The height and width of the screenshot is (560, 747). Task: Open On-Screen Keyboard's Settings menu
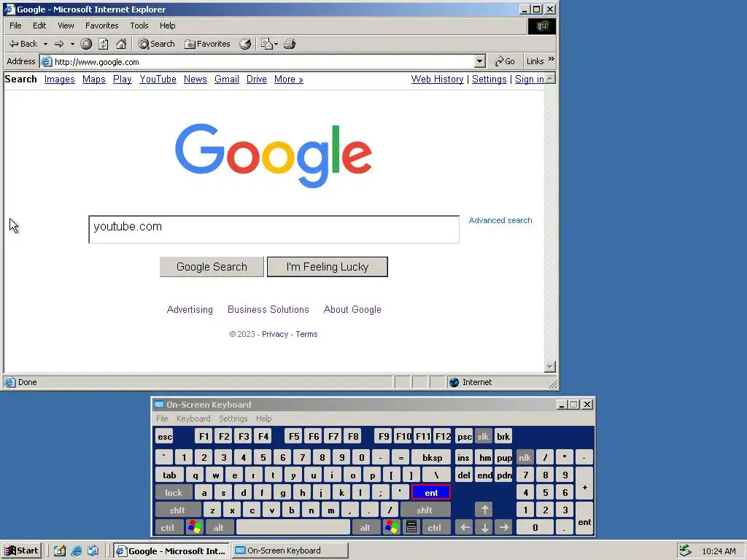click(233, 419)
